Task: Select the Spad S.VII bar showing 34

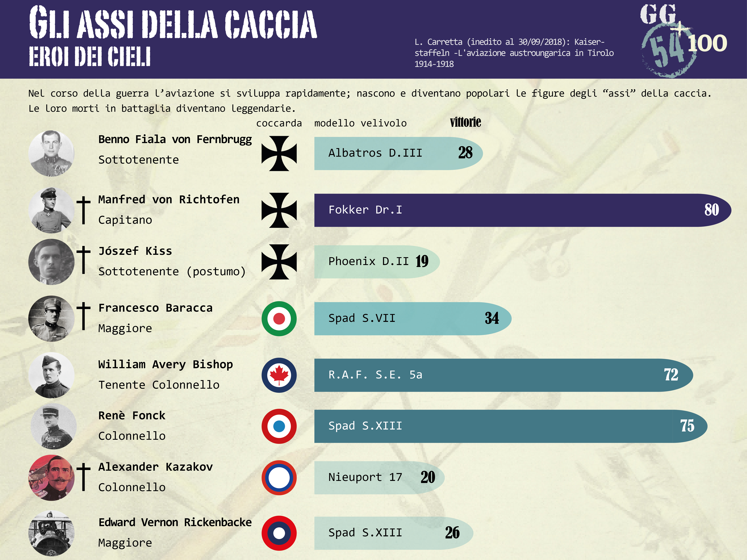Action: coord(413,318)
